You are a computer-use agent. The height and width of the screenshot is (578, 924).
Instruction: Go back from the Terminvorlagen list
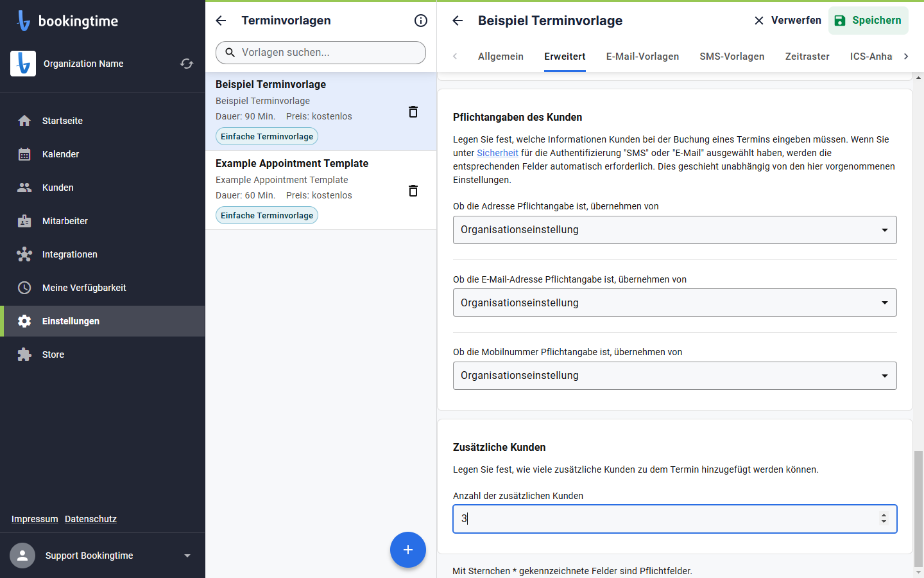point(221,21)
